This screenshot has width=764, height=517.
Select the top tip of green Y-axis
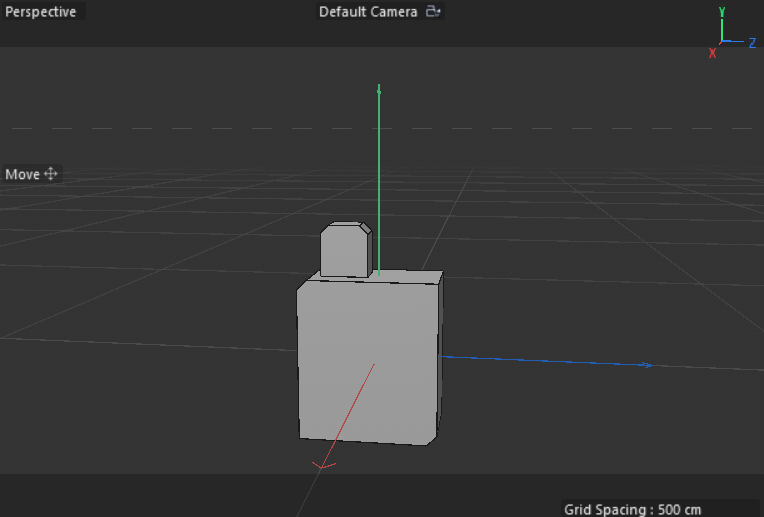[379, 90]
